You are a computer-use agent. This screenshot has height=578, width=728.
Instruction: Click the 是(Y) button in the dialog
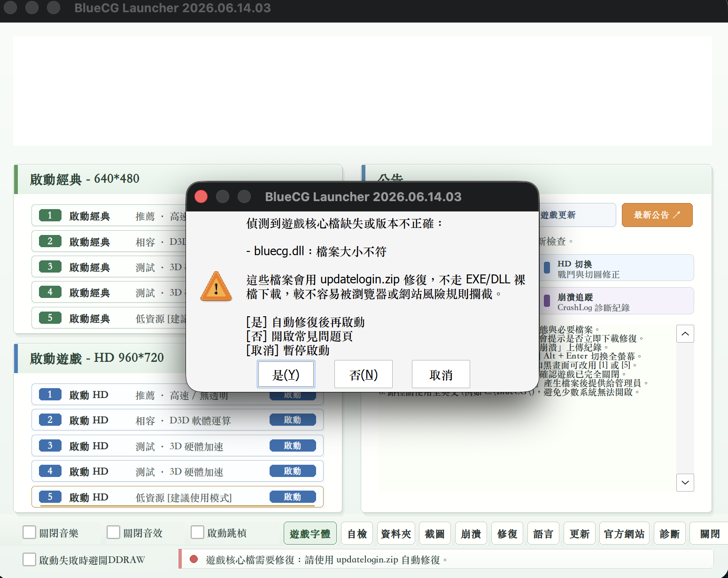pos(286,374)
